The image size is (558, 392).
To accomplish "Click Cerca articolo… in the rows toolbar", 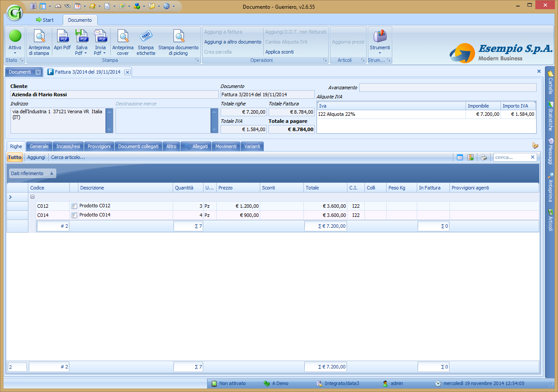I will coord(68,157).
